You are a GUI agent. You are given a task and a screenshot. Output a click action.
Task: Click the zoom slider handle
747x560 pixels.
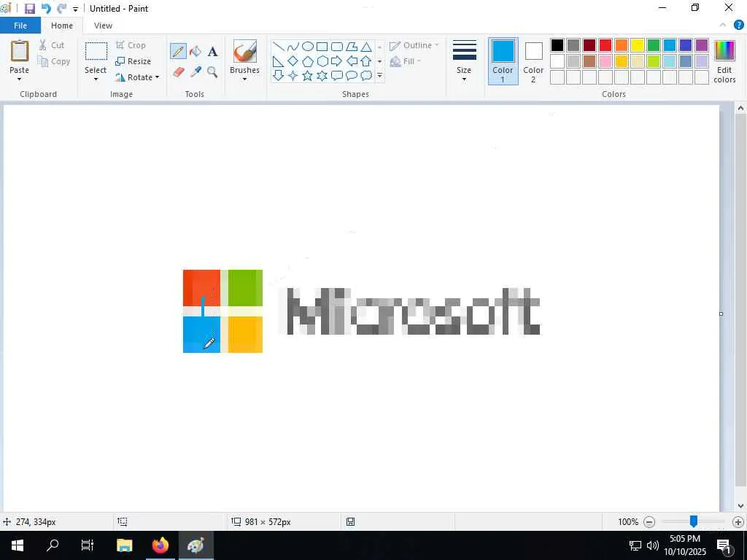(694, 521)
